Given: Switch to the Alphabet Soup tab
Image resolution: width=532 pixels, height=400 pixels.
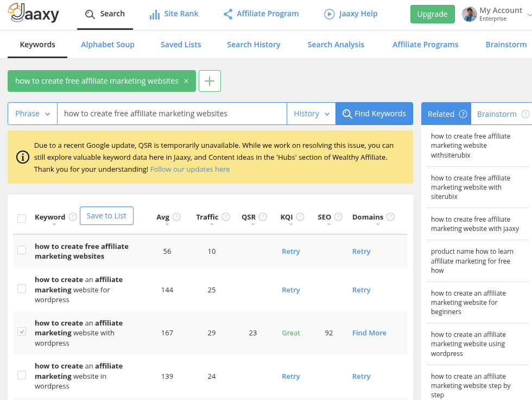Looking at the screenshot, I should 107,45.
